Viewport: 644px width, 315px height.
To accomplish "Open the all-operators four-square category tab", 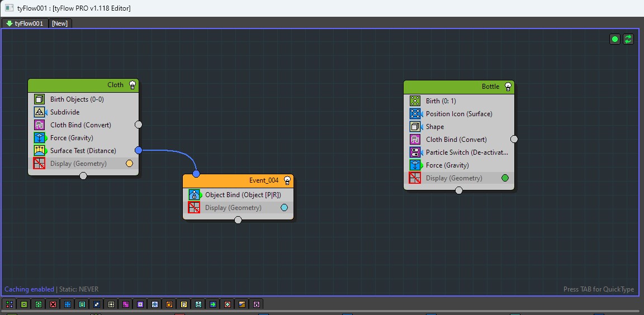I will coord(10,304).
